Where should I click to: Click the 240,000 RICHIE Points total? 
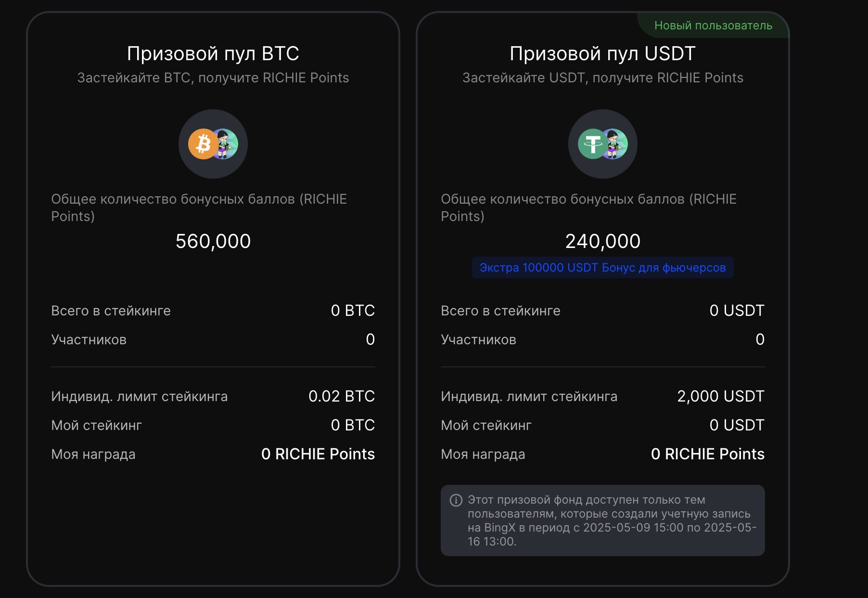pyautogui.click(x=603, y=241)
